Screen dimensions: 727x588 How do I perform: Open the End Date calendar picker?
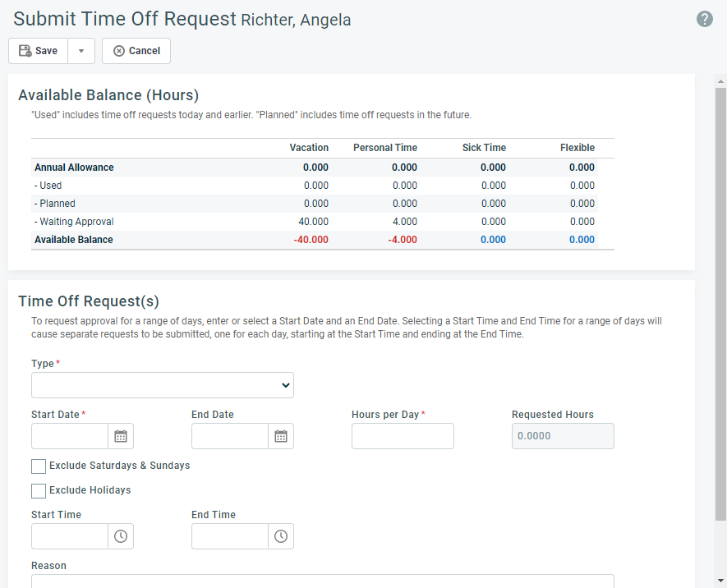tap(281, 436)
